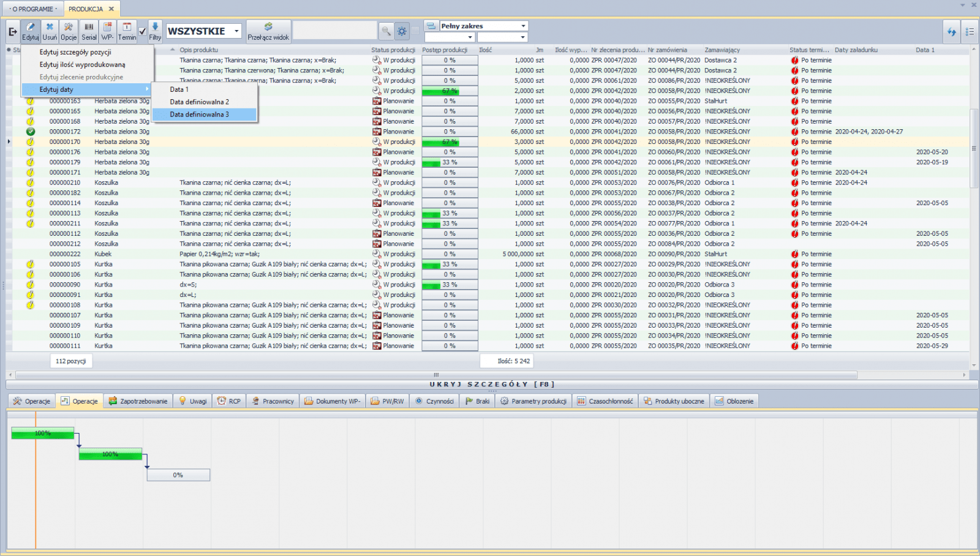
Task: Select Edytuj szczegóły pozycji menu item
Action: coord(75,53)
